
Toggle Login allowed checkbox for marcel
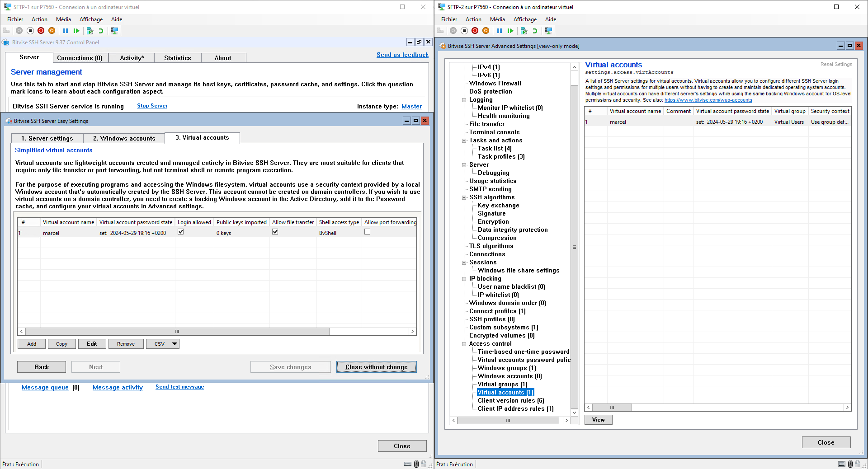(x=181, y=232)
